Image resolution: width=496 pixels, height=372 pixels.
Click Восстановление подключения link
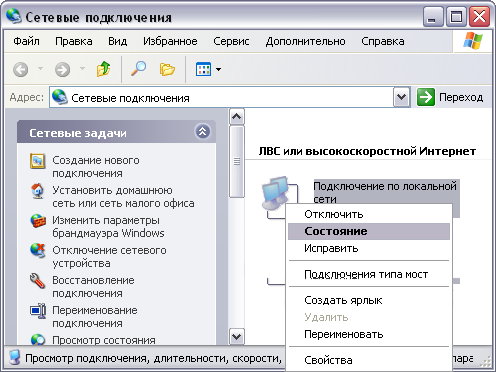(93, 287)
